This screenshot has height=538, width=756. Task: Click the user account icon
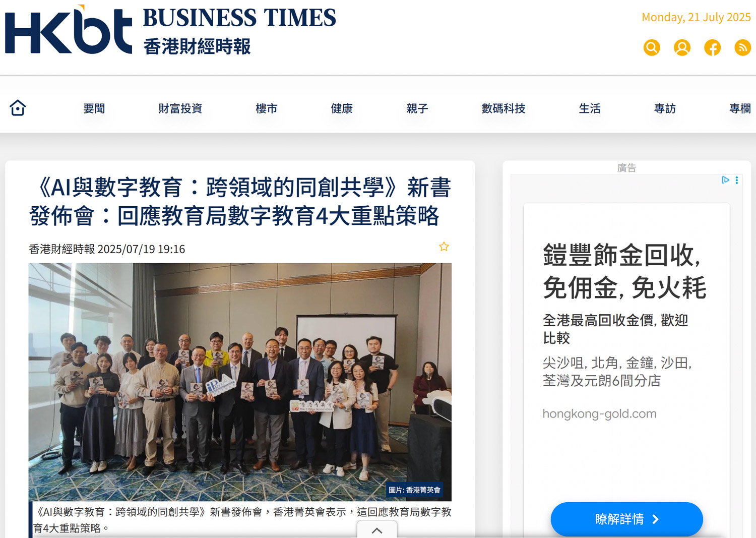pos(682,47)
